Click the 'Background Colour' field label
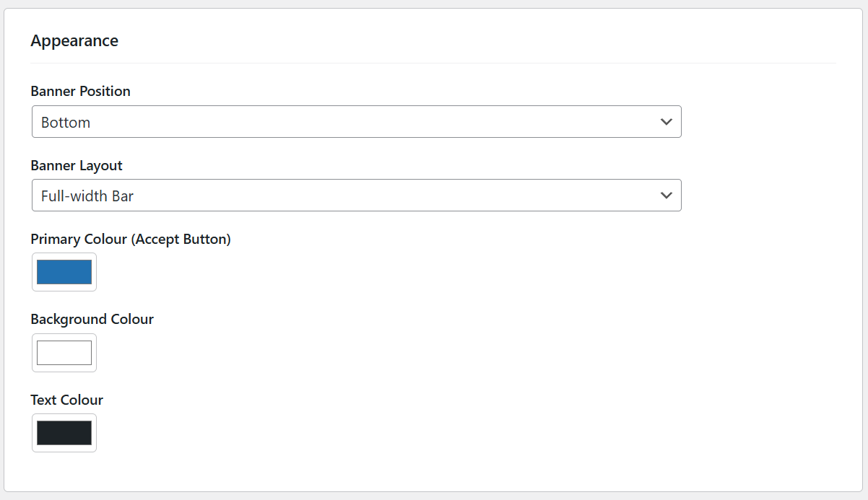This screenshot has width=868, height=500. tap(92, 320)
